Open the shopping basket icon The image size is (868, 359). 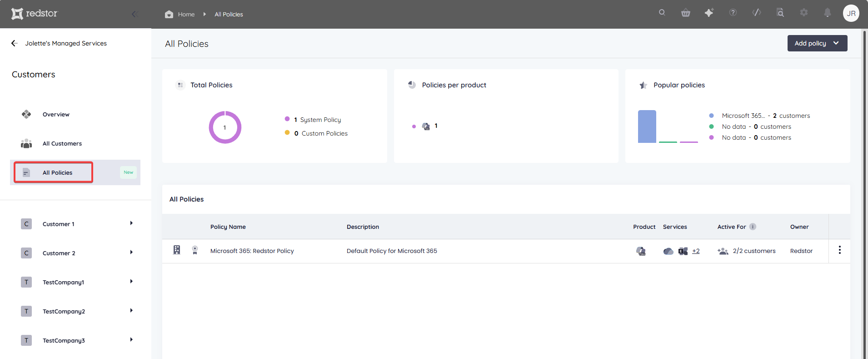pos(686,13)
